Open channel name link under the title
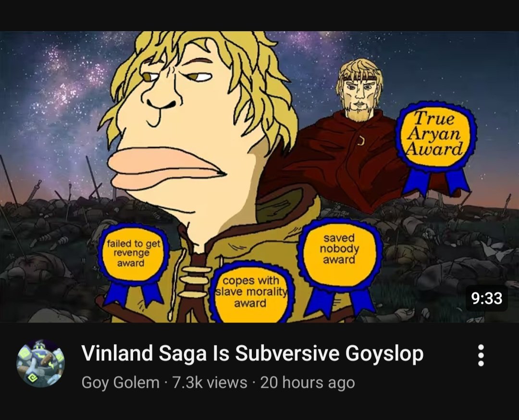 [121, 383]
